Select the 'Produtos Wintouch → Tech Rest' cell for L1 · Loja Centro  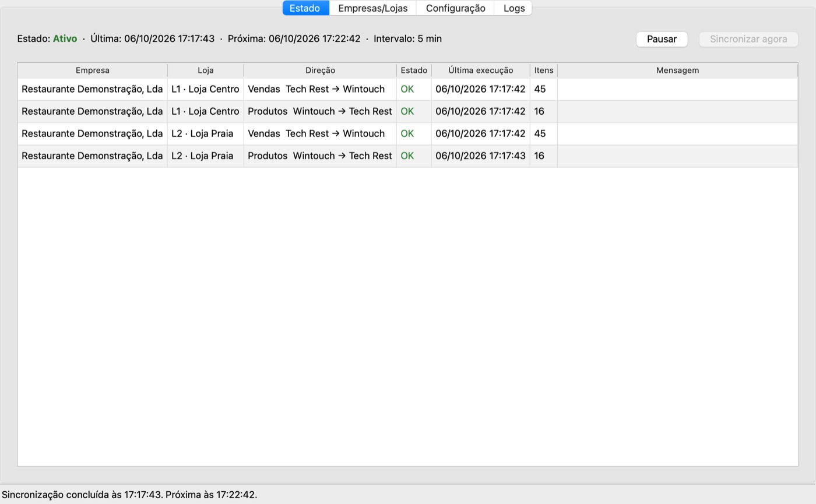pos(320,111)
